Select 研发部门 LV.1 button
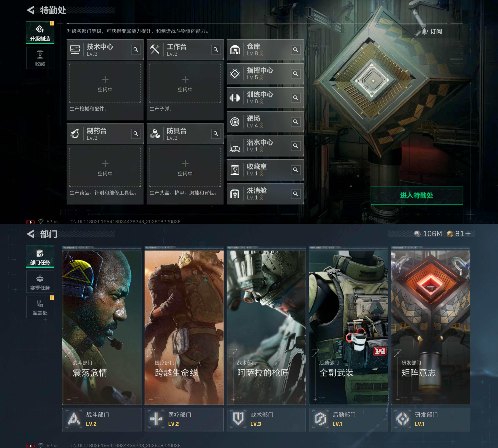Viewport: 498px width, 448px height. tap(431, 419)
